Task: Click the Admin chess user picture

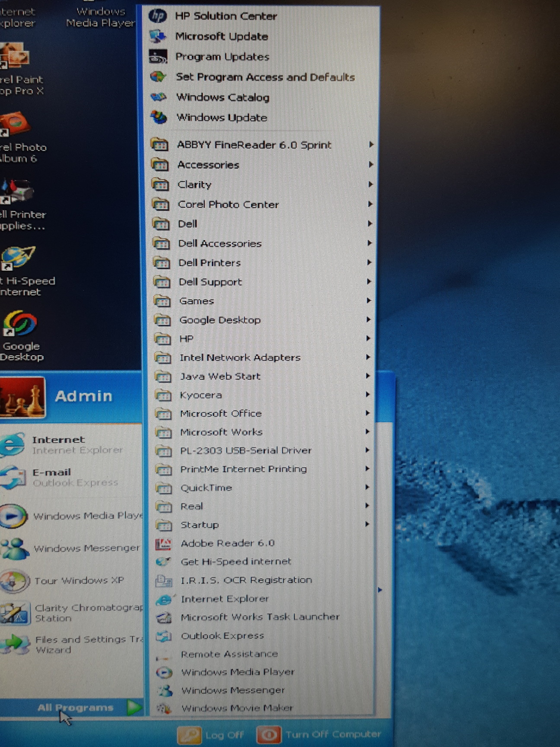Action: coord(22,397)
